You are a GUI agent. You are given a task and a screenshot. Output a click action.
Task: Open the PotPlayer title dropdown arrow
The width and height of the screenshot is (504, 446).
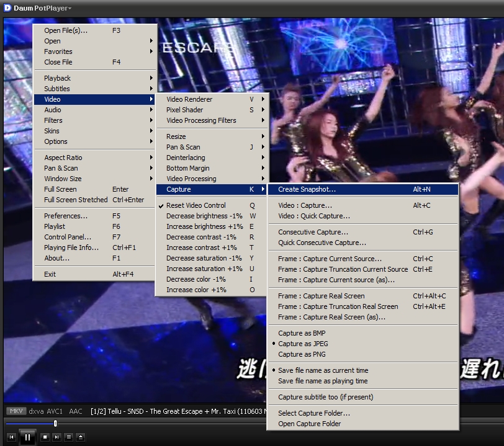[x=70, y=9]
